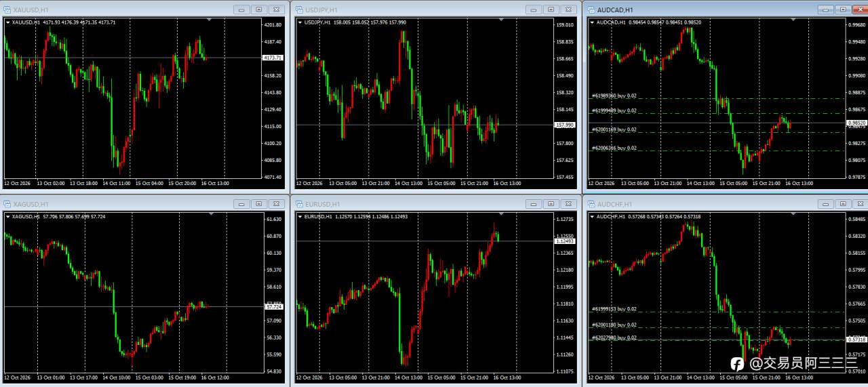Click current price label 1.12493 on EURUSD

click(566, 241)
